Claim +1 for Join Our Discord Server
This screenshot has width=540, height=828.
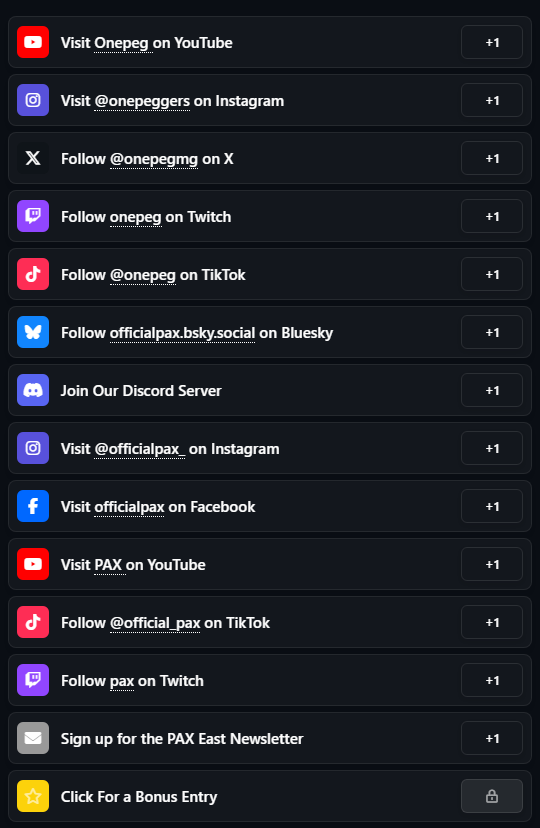pyautogui.click(x=492, y=390)
